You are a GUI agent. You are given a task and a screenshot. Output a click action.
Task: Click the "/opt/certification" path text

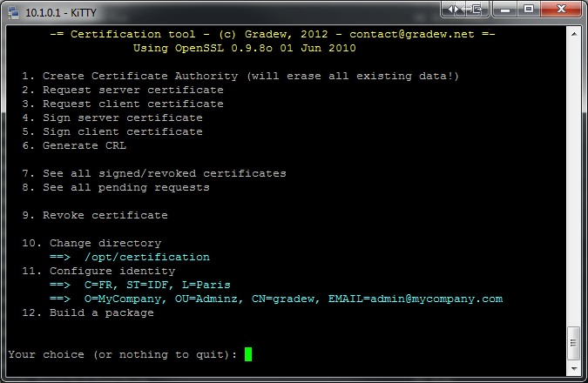pyautogui.click(x=147, y=257)
